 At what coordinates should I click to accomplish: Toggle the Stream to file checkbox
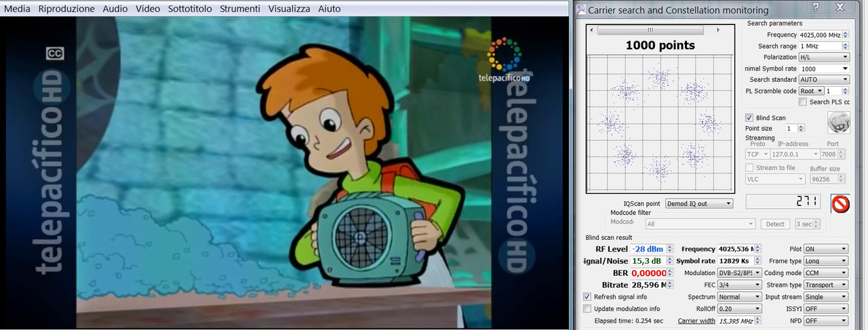click(749, 167)
